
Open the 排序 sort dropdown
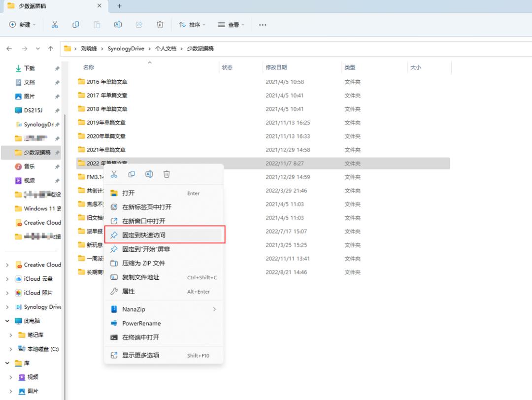192,25
